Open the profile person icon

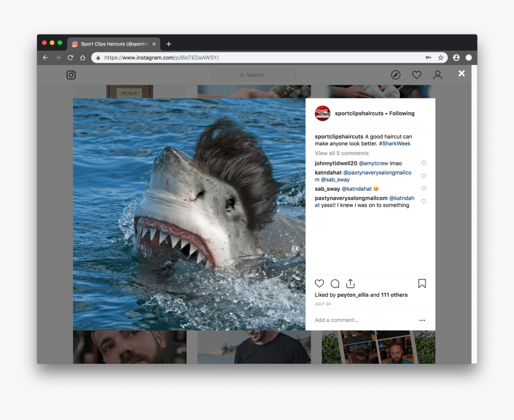coord(437,75)
